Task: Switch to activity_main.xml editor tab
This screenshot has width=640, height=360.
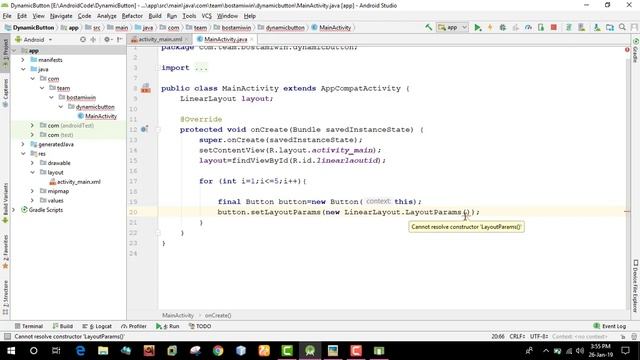Action: 159,39
